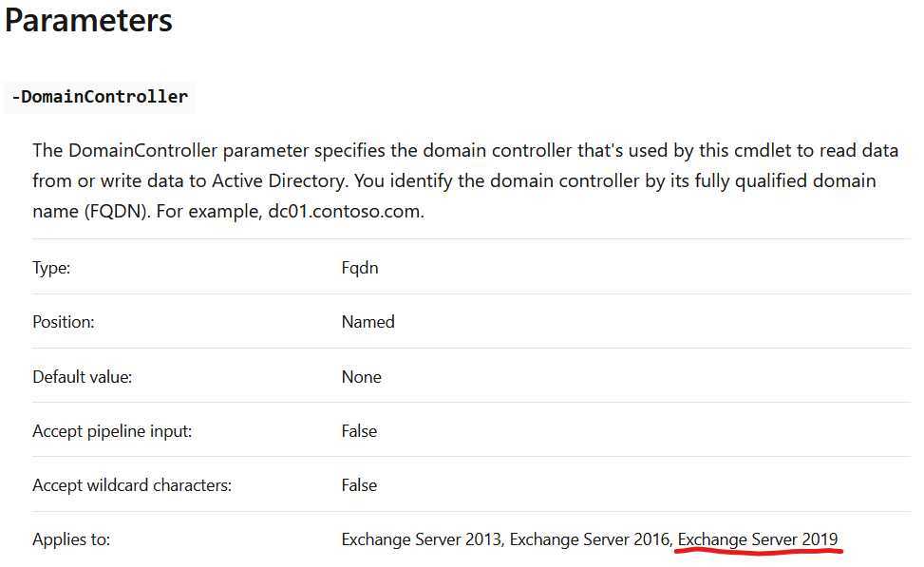Click Exchange Server 2016 text
The height and width of the screenshot is (567, 924).
(590, 539)
